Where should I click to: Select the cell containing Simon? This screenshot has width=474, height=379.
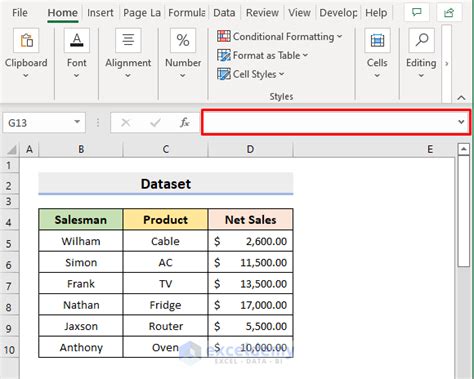pos(81,262)
